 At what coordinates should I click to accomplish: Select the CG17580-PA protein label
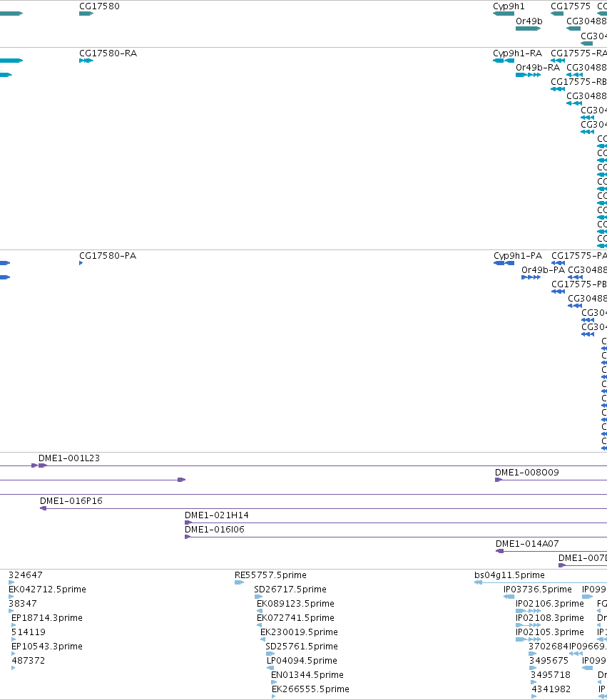click(108, 256)
